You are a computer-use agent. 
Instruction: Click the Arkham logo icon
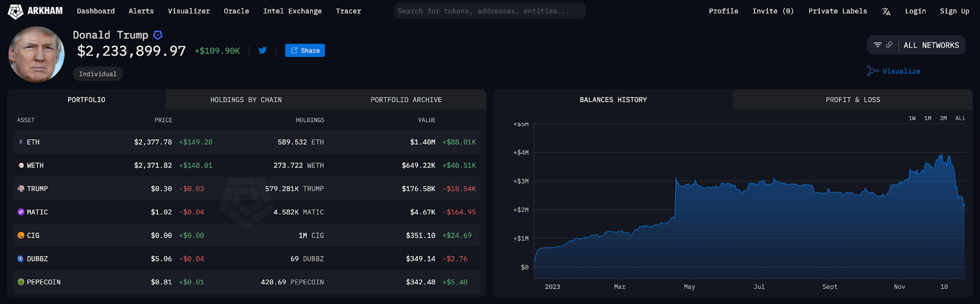pyautogui.click(x=15, y=11)
